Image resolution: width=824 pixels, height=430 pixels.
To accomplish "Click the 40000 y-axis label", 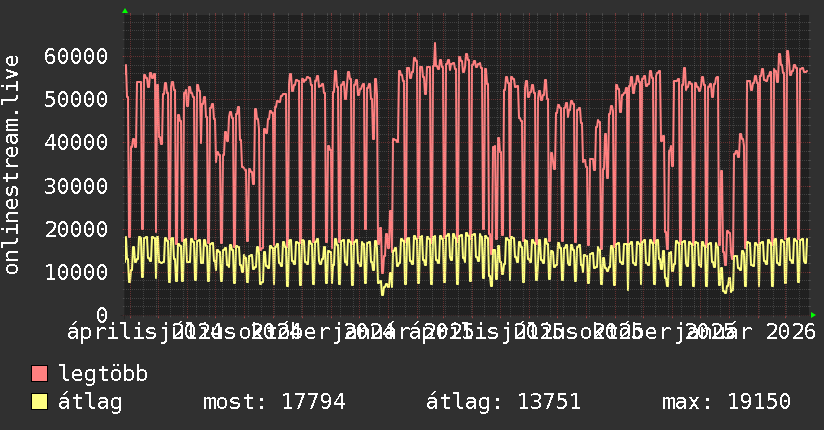I will pyautogui.click(x=76, y=142).
